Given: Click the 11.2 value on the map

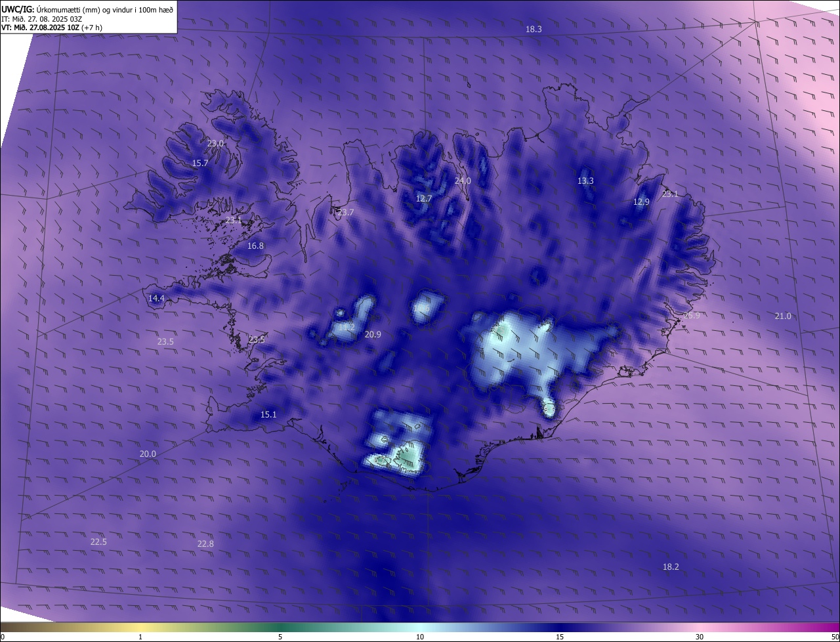Looking at the screenshot, I should coord(346,327).
